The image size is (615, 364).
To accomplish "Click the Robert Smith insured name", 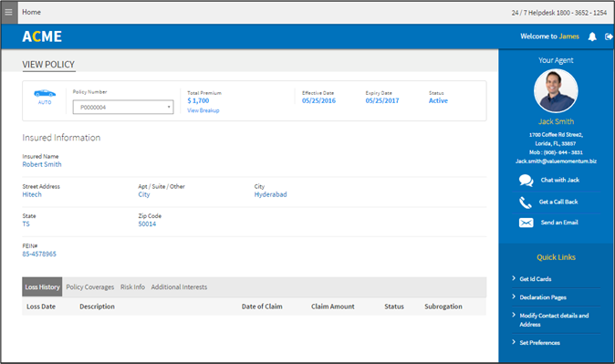I will (x=42, y=164).
